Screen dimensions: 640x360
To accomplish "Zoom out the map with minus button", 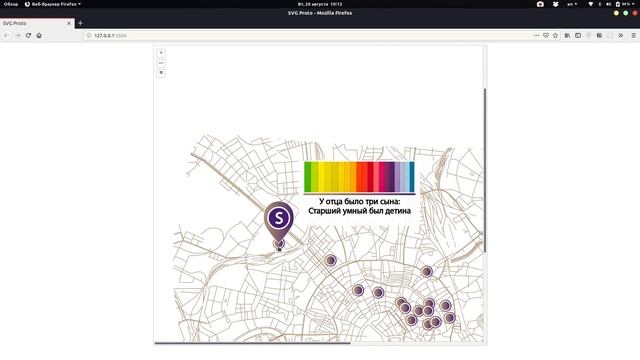I will click(x=161, y=63).
